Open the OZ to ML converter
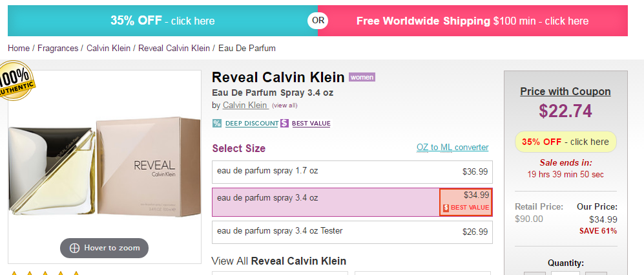Screen dimensions: 644x275 coord(452,148)
